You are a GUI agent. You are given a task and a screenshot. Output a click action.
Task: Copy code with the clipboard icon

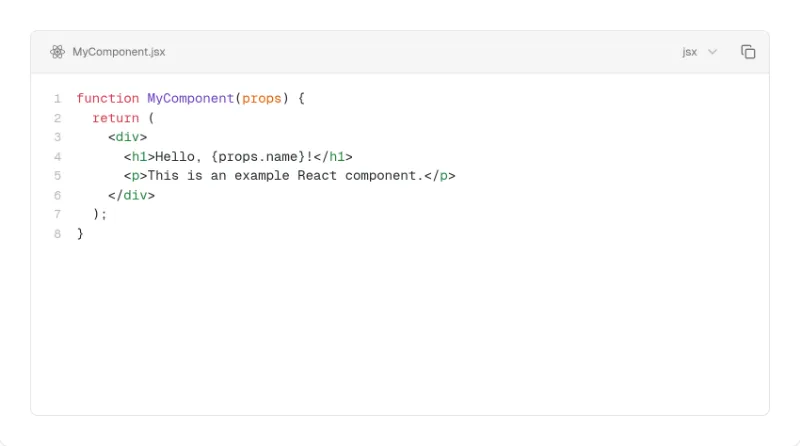(748, 52)
